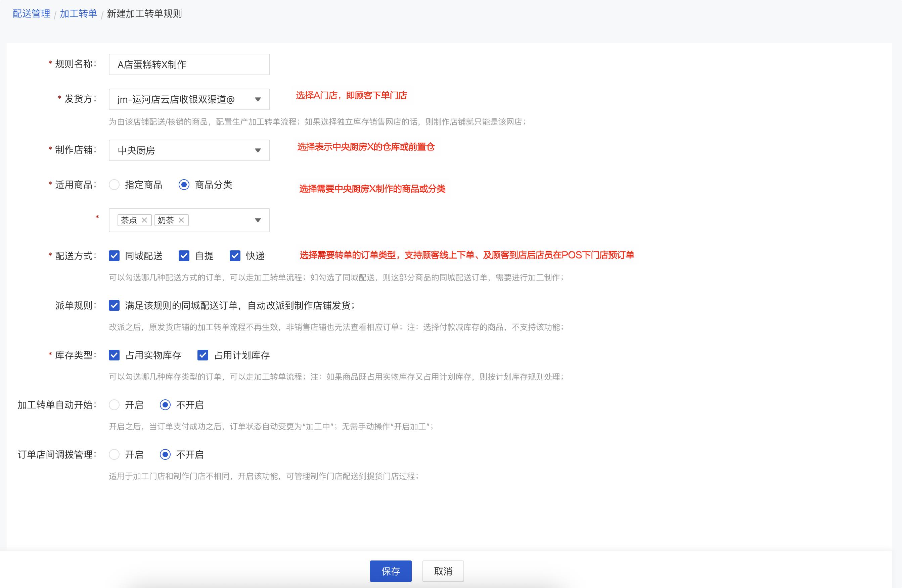
Task: Remove the 奶茶 tag with its X
Action: click(181, 220)
